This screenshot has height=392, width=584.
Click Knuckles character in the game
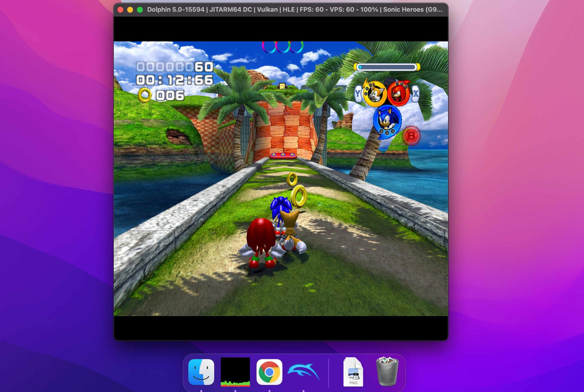pos(261,243)
